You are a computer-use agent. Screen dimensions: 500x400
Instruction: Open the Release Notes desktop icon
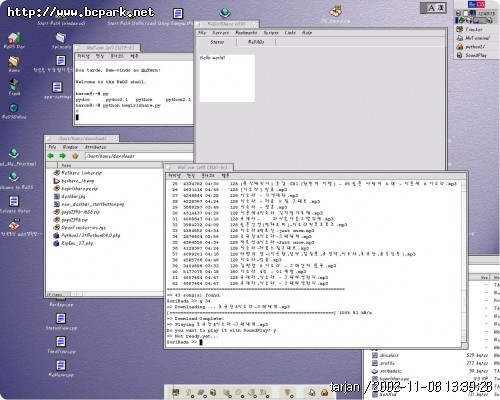pos(14,204)
